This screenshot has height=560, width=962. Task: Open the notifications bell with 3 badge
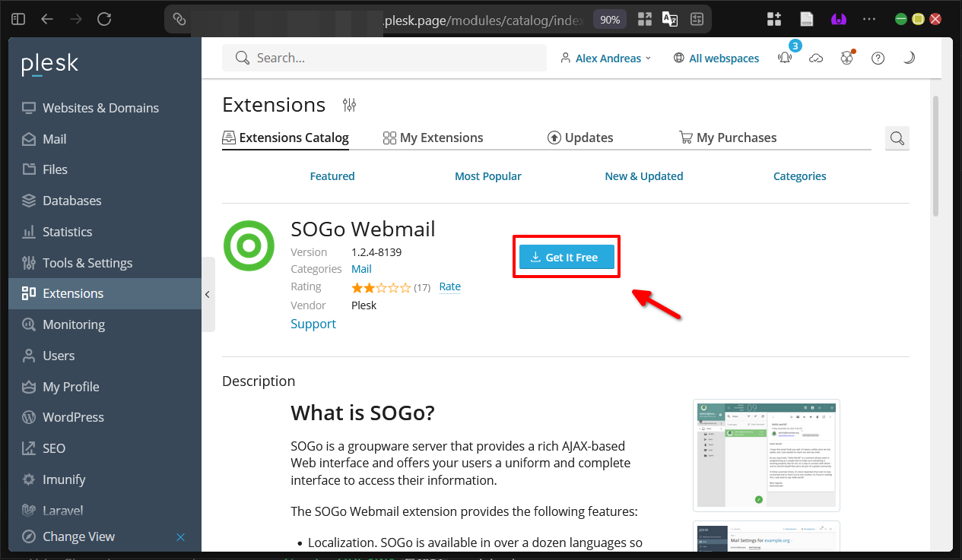785,58
